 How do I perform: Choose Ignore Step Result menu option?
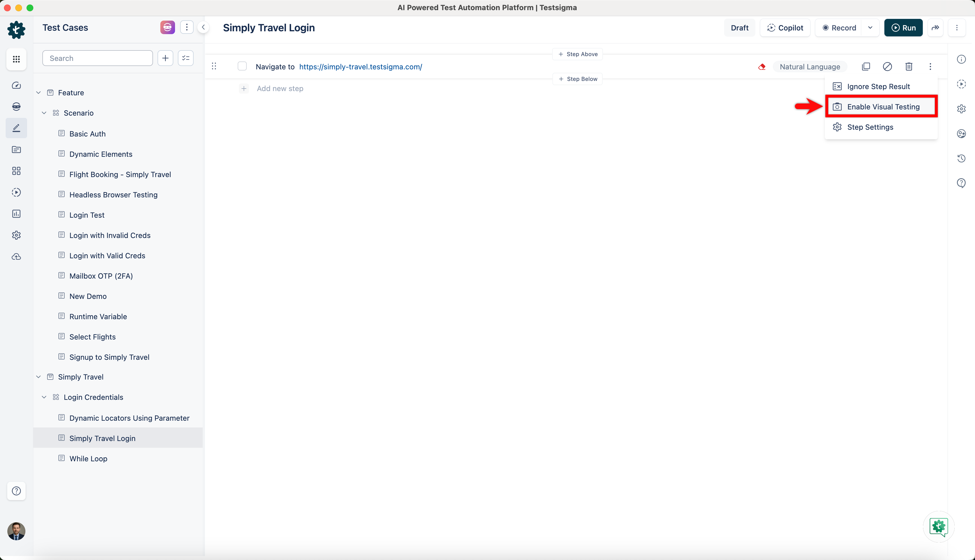(x=879, y=86)
